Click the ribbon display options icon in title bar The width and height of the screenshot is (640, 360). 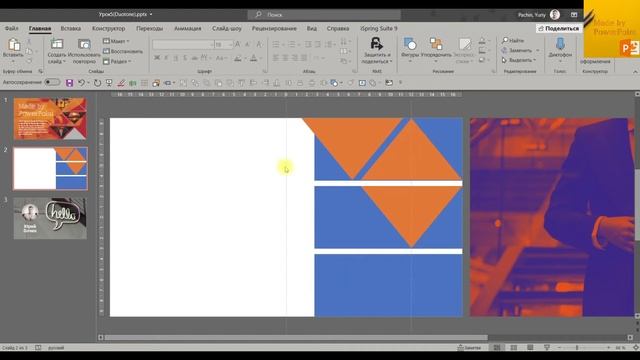pos(574,15)
